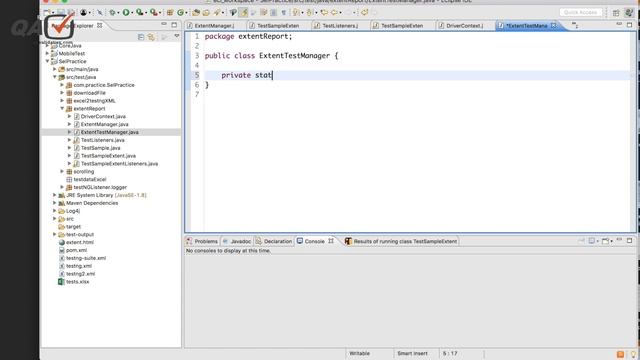Toggle Show Whitespace Characters
The image size is (640, 360).
tap(284, 12)
